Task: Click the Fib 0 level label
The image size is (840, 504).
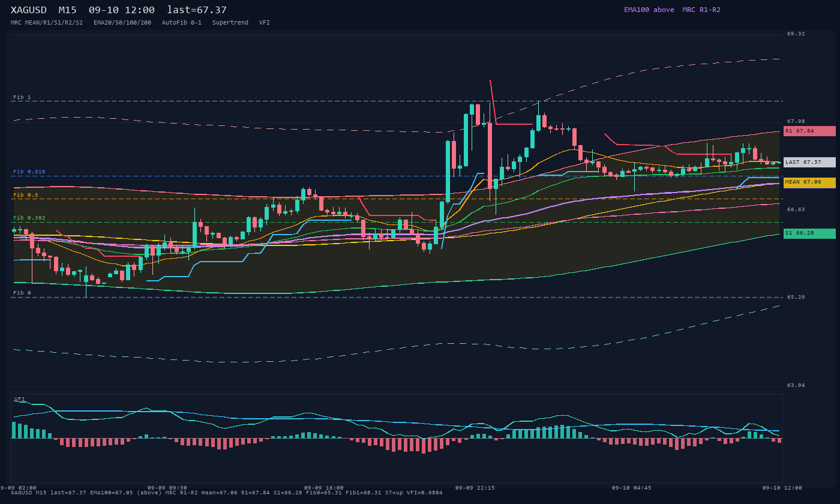Action: point(22,293)
